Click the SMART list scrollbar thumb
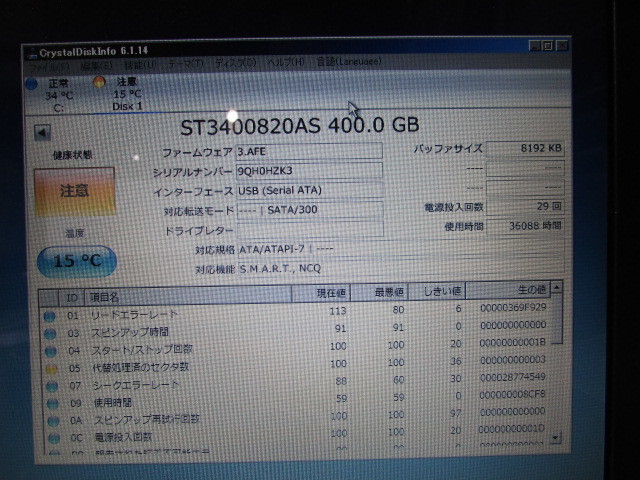The width and height of the screenshot is (640, 480). click(x=557, y=319)
